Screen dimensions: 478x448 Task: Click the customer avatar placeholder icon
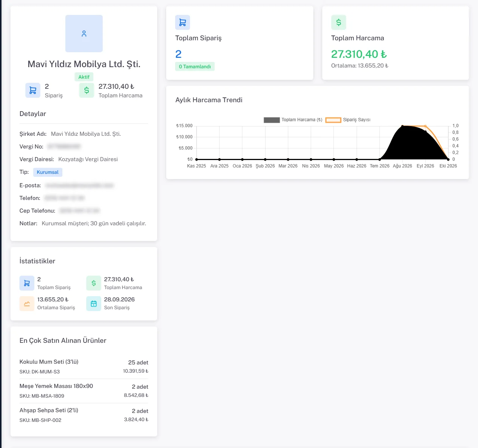[84, 34]
